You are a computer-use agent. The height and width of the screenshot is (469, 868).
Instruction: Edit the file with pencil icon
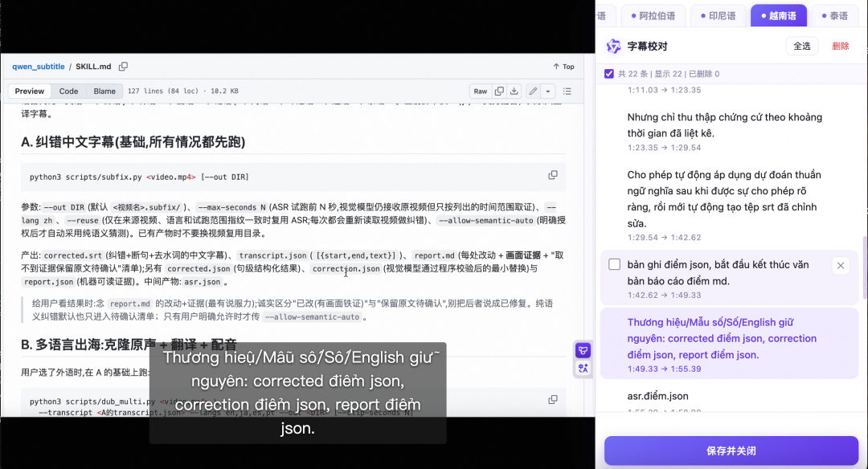pos(533,92)
